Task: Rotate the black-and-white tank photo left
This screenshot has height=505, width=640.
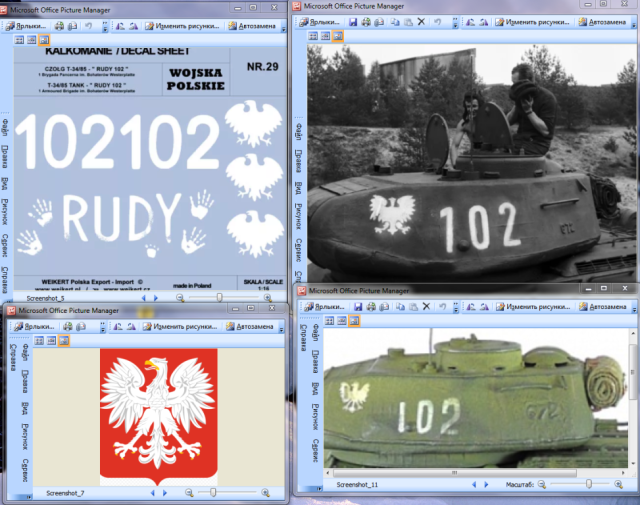Action: click(x=470, y=22)
